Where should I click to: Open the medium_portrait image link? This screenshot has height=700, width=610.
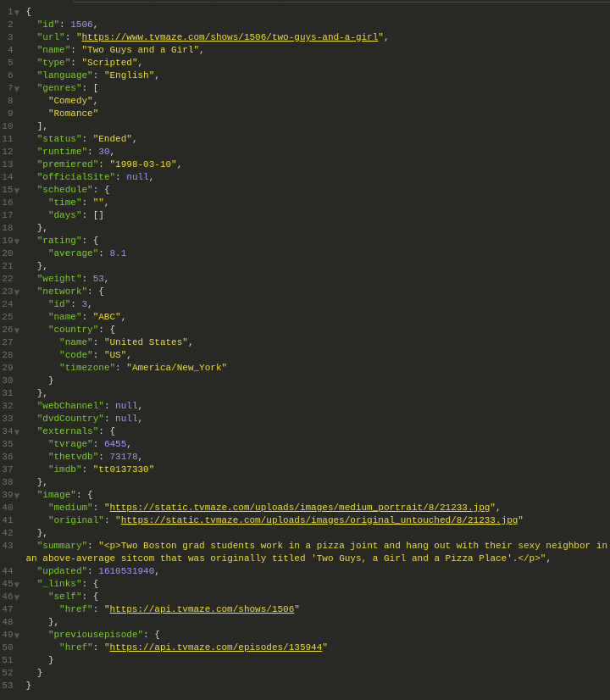click(299, 508)
